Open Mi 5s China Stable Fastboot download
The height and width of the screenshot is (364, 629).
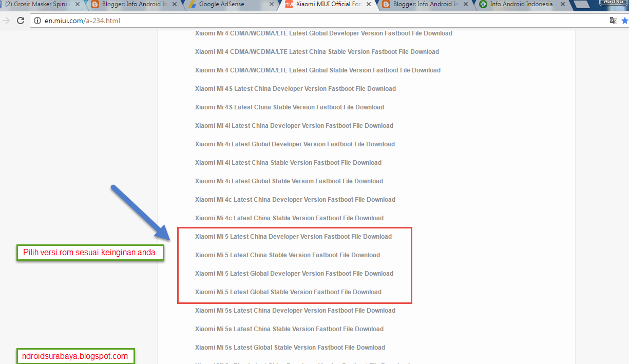tap(289, 329)
